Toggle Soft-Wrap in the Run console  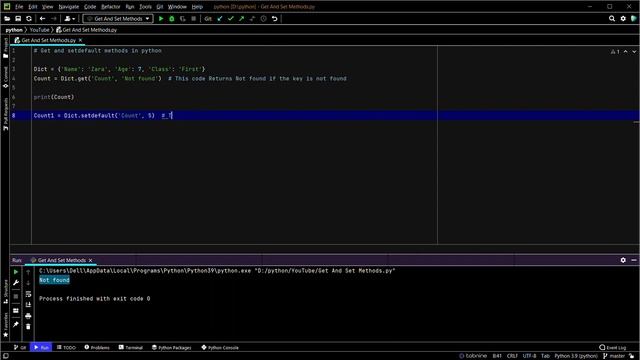point(28,294)
